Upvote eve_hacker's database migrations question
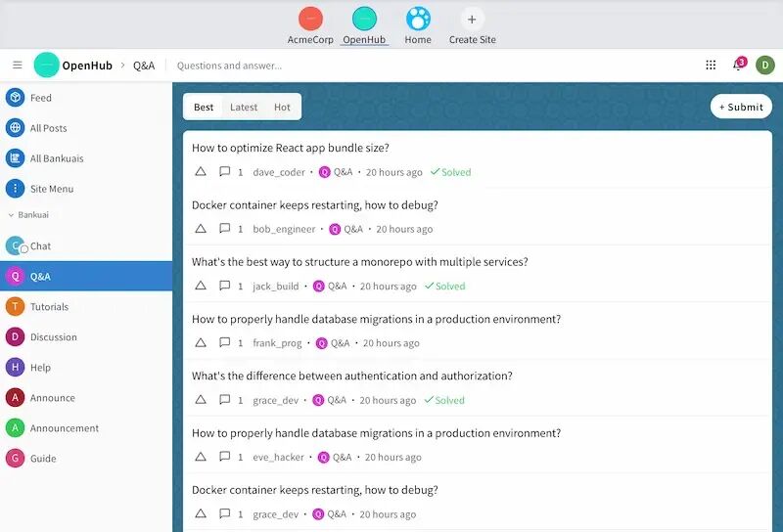 [x=201, y=457]
